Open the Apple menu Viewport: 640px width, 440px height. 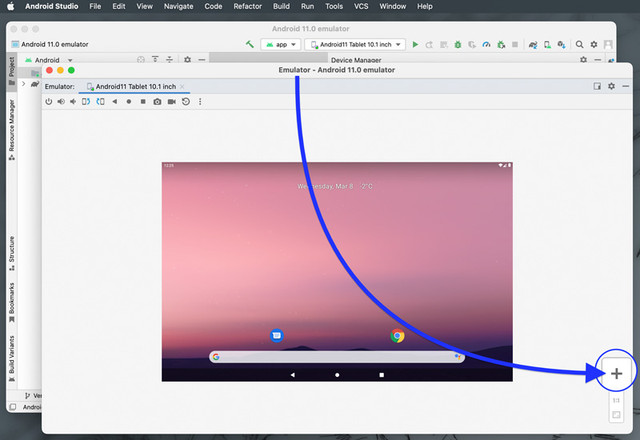coord(11,6)
